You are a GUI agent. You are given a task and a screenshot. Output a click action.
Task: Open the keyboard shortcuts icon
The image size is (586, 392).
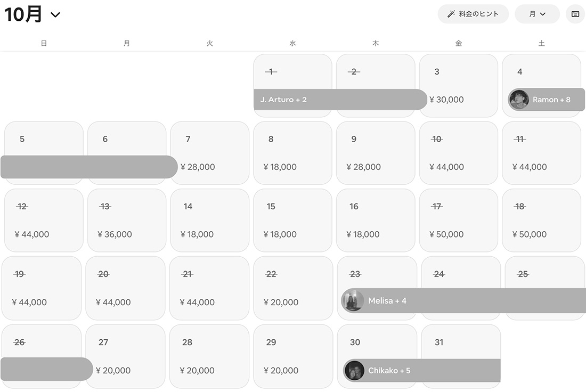[575, 14]
